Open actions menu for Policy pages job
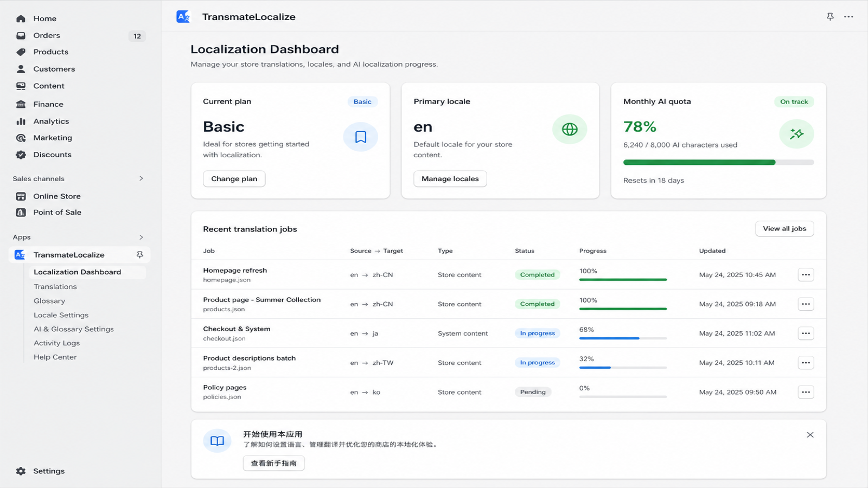This screenshot has height=488, width=868. [x=806, y=392]
